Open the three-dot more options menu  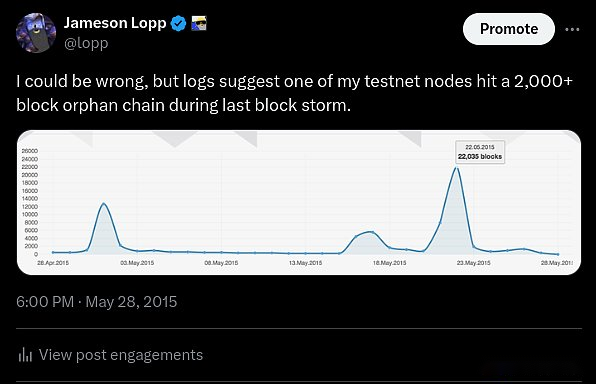coord(572,29)
